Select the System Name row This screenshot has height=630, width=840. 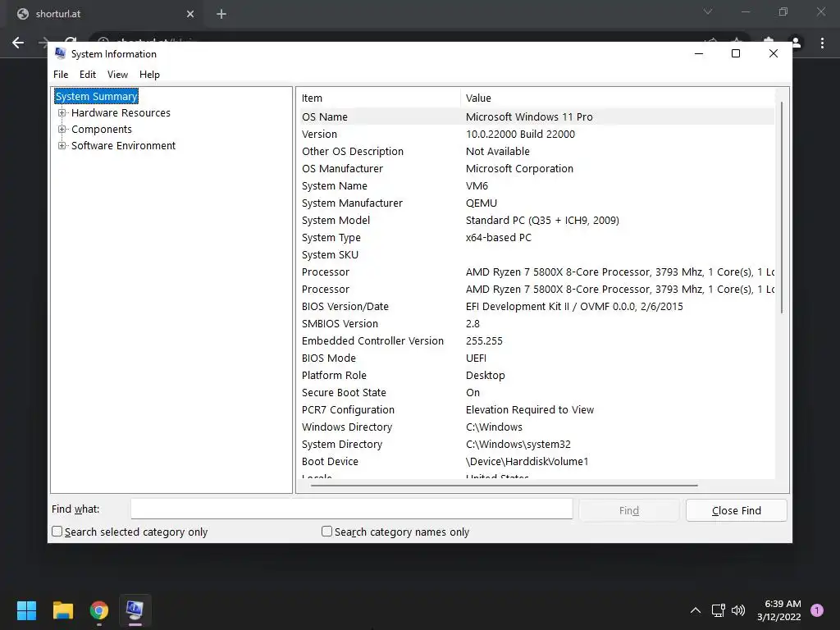click(536, 186)
